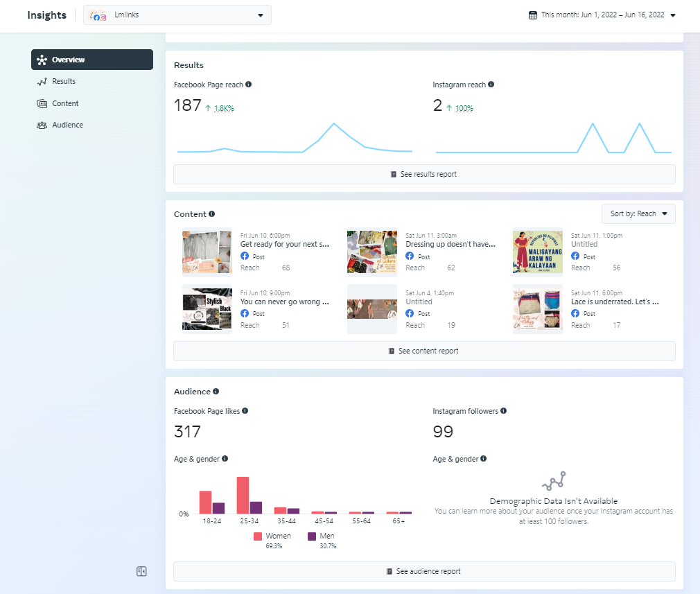Click See content report button
The width and height of the screenshot is (700, 594).
coord(424,351)
